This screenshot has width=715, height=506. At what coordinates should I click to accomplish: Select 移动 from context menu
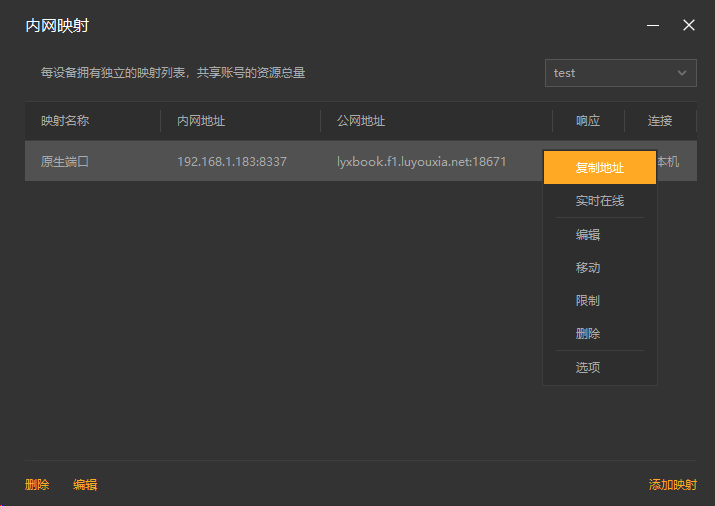coord(588,268)
